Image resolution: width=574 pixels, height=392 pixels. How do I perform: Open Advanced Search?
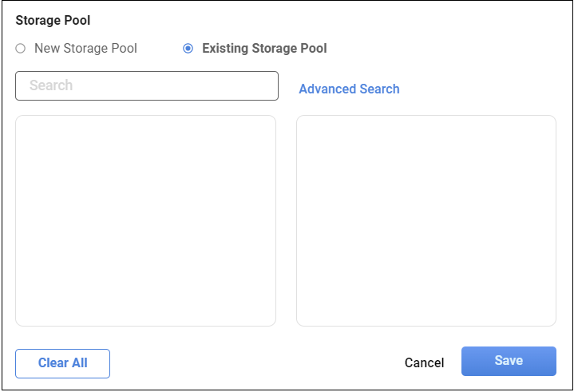point(349,89)
